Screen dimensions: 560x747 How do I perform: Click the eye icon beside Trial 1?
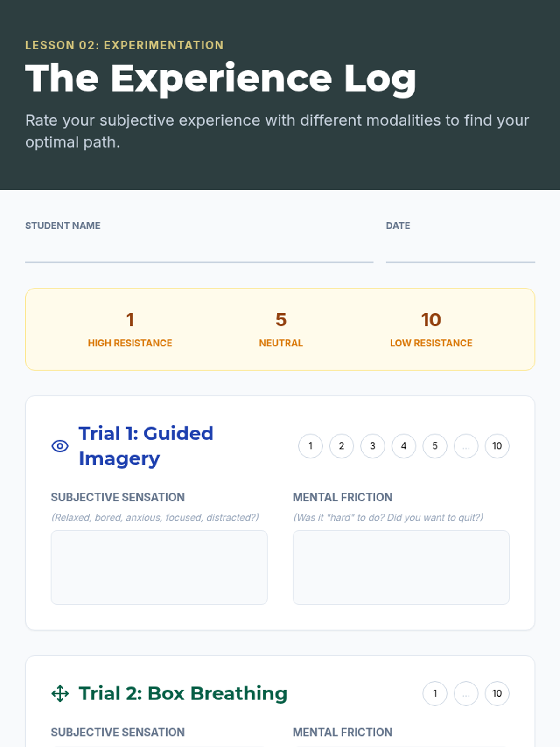60,446
